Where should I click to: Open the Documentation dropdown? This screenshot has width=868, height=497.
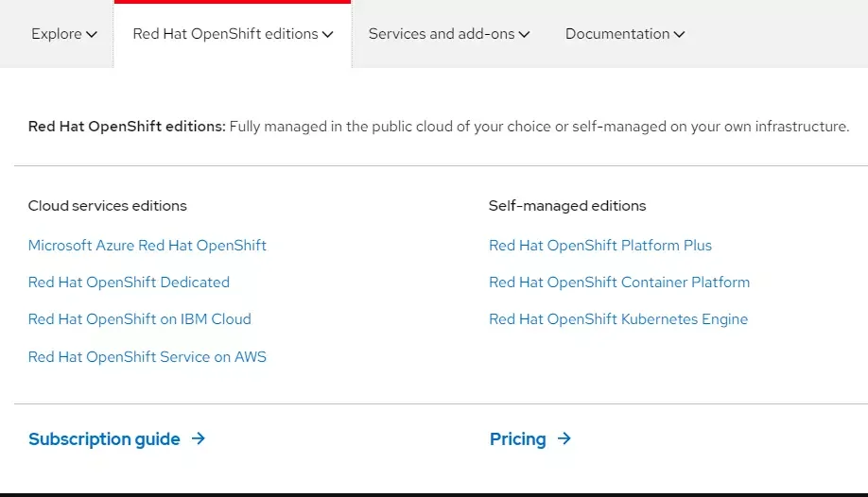(x=625, y=34)
